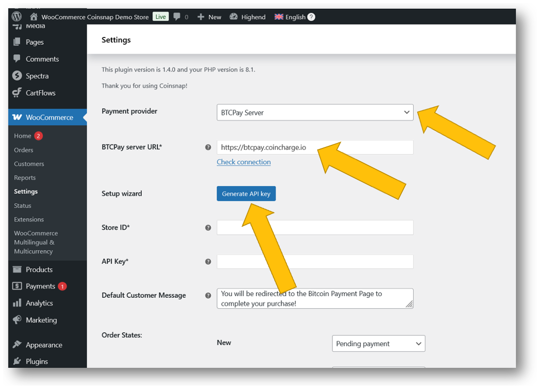Open the Payment provider dropdown
The image size is (539, 392).
coord(315,112)
